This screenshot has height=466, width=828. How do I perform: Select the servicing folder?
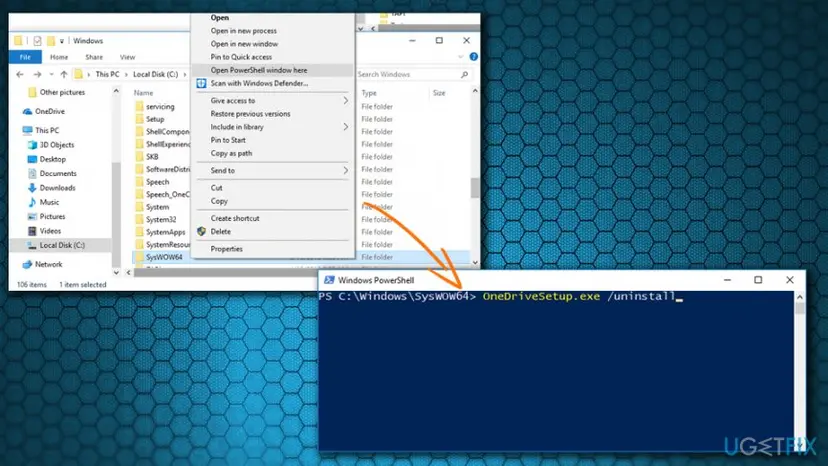tap(160, 107)
